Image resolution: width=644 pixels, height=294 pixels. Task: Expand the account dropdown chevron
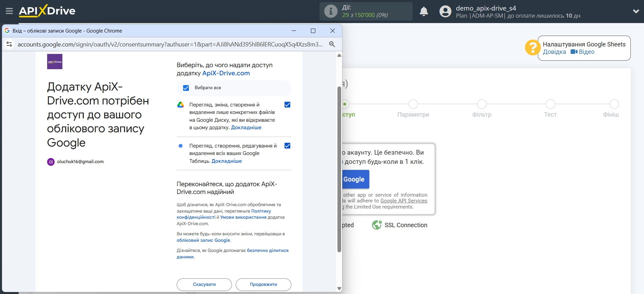point(636,11)
